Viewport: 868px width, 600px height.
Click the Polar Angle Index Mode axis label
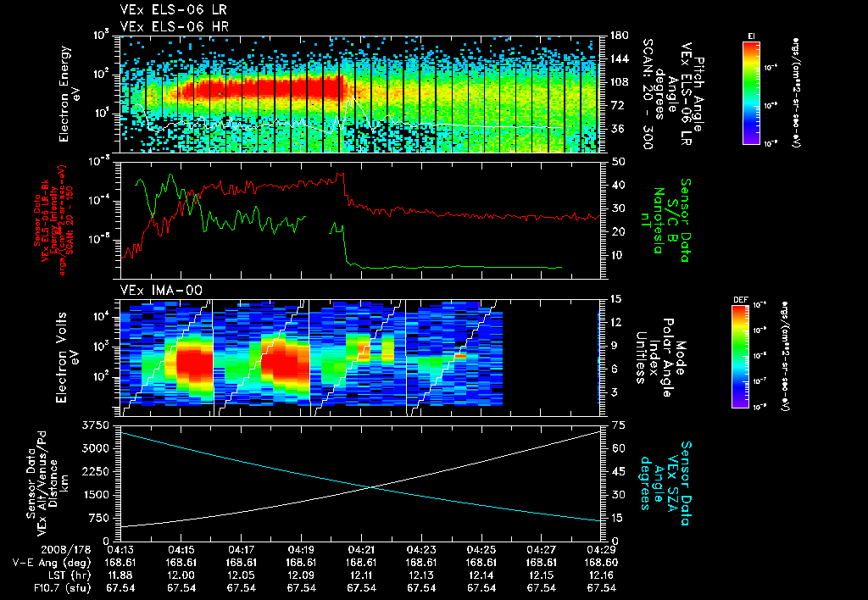659,358
